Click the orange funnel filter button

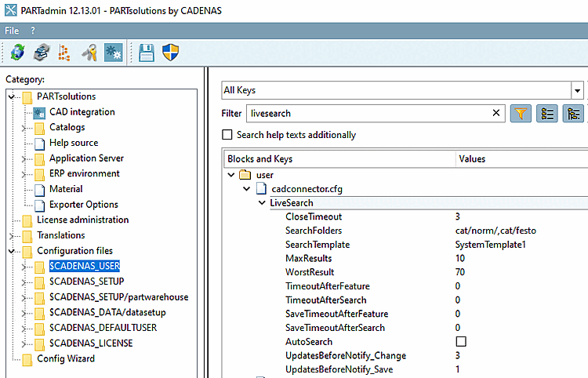521,113
